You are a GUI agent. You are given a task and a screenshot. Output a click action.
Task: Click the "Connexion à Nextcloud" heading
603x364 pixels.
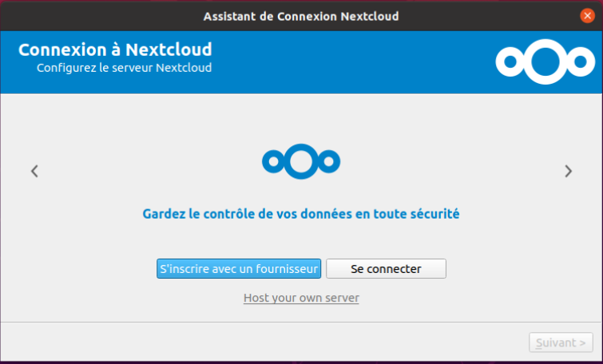coord(115,49)
